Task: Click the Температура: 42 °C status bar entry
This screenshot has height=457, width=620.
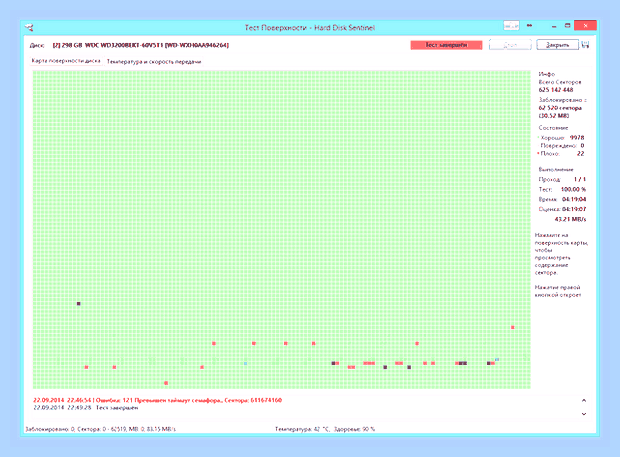Action: coord(302,429)
